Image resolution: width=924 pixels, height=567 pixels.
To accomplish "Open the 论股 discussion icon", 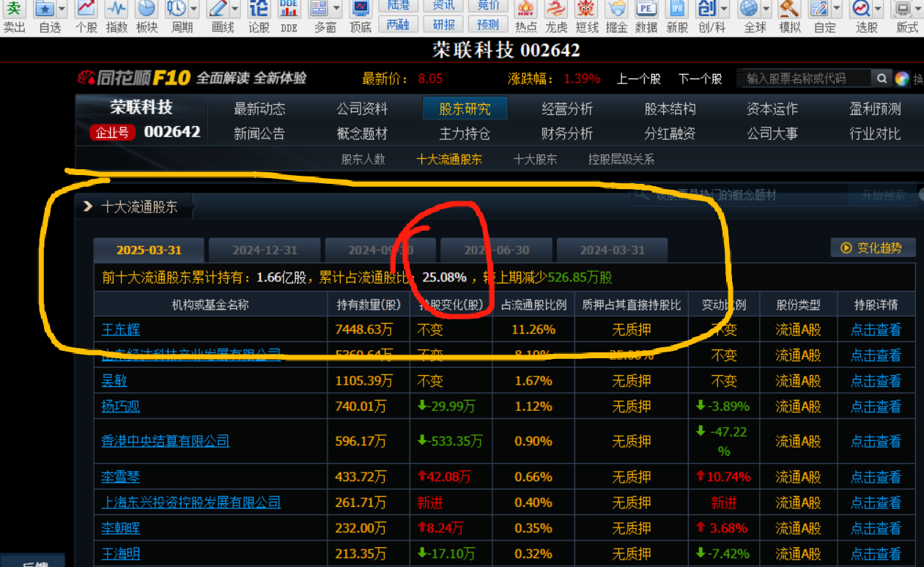I will [x=259, y=9].
